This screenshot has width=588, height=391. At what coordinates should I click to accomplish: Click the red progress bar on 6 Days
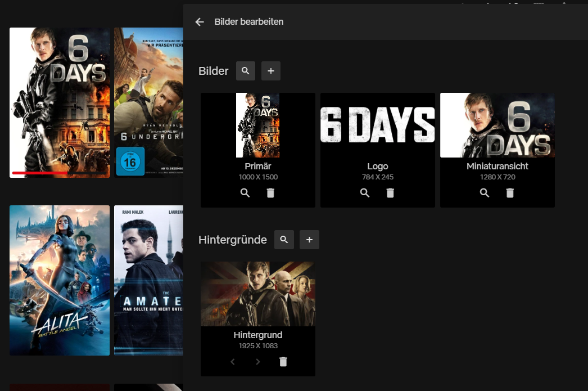(x=39, y=173)
